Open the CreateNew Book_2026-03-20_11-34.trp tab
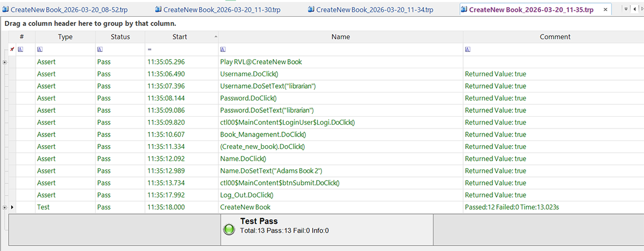Viewport: 644px width, 251px height. click(x=374, y=10)
